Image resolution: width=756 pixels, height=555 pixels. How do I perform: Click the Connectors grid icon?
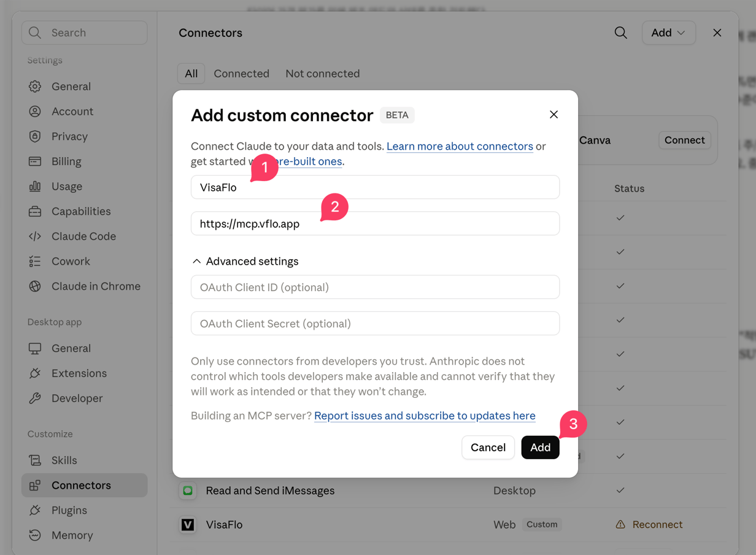(x=35, y=485)
